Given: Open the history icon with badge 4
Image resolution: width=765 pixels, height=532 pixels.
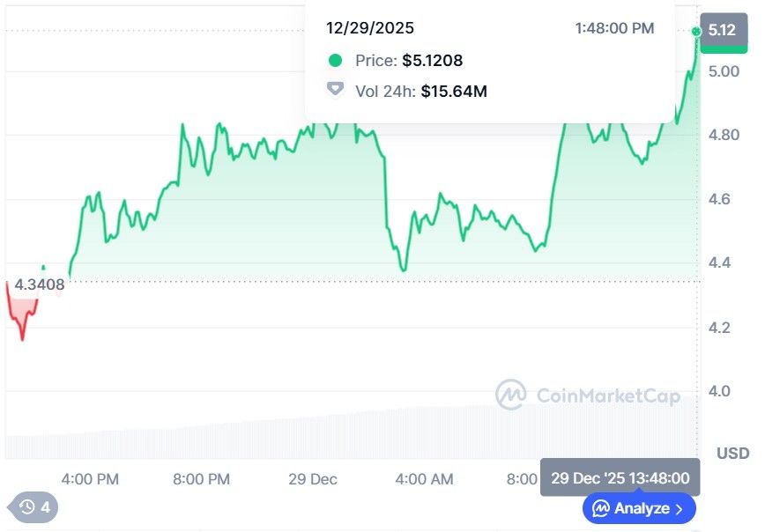Looking at the screenshot, I should 27,506.
